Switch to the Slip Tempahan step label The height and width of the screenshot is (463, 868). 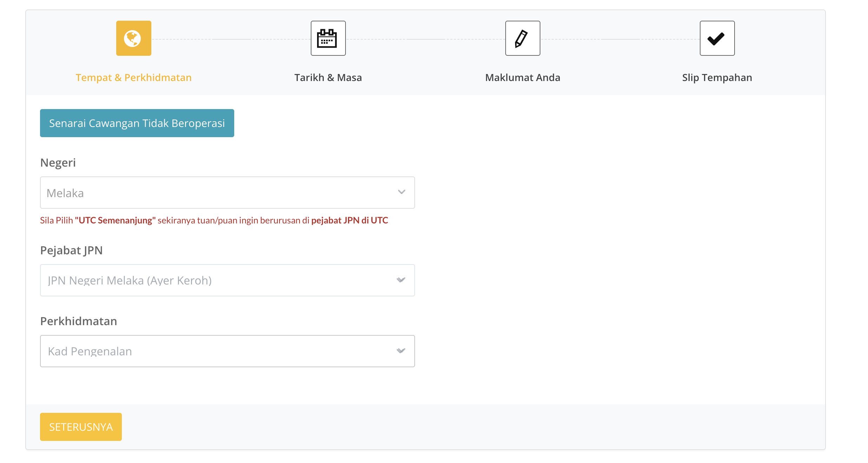click(x=717, y=78)
